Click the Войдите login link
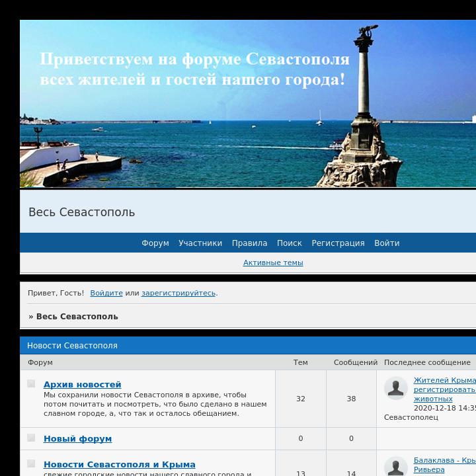 tap(106, 294)
